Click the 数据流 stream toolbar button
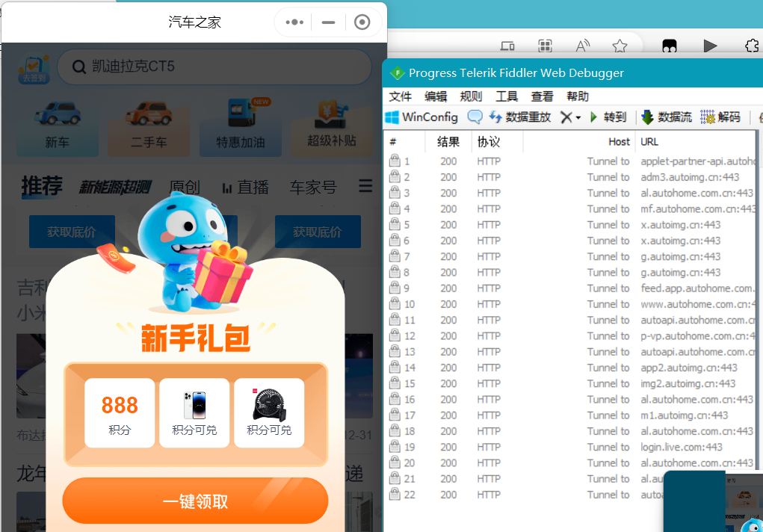 point(667,117)
